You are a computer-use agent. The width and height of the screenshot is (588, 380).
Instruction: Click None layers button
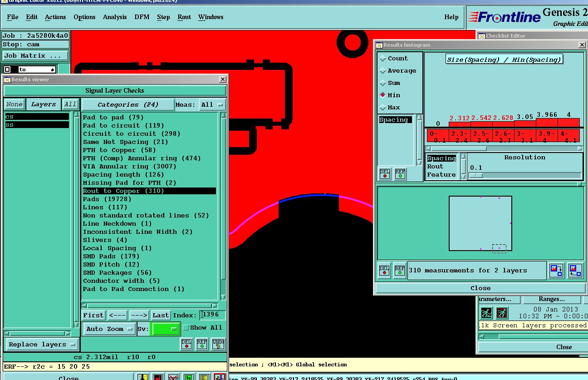[x=14, y=104]
